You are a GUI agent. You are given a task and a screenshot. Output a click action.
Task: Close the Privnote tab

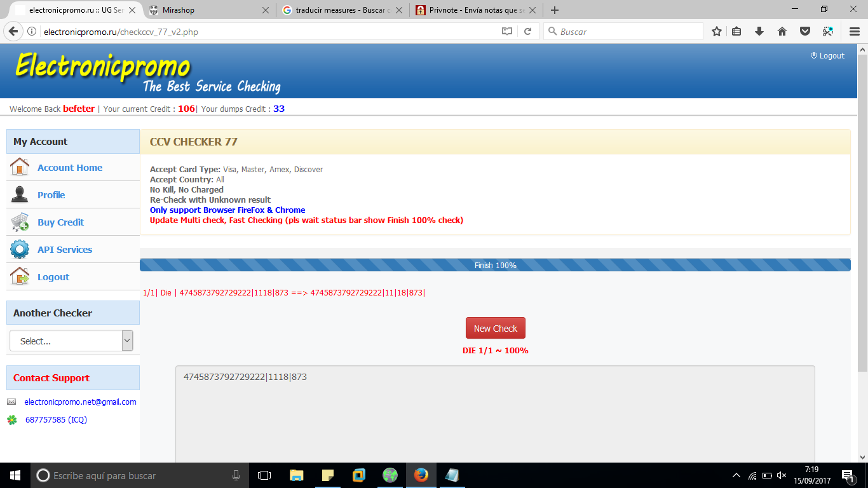click(x=532, y=10)
